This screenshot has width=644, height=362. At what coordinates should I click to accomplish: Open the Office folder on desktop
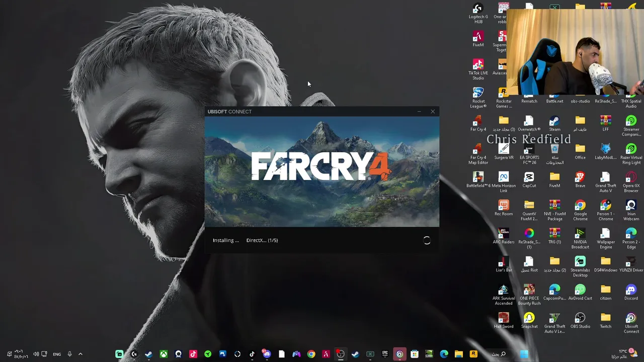pos(580,152)
